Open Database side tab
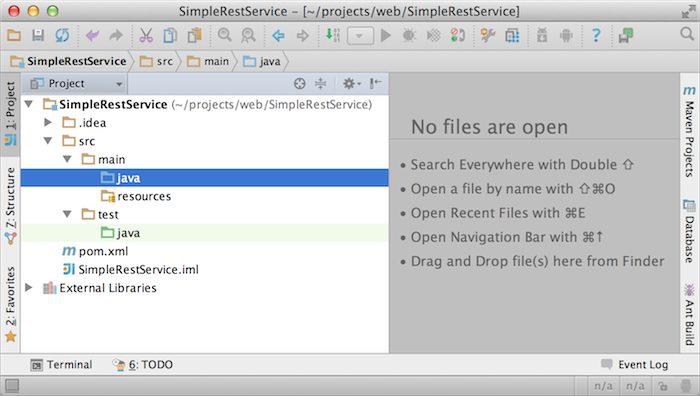 click(x=689, y=231)
